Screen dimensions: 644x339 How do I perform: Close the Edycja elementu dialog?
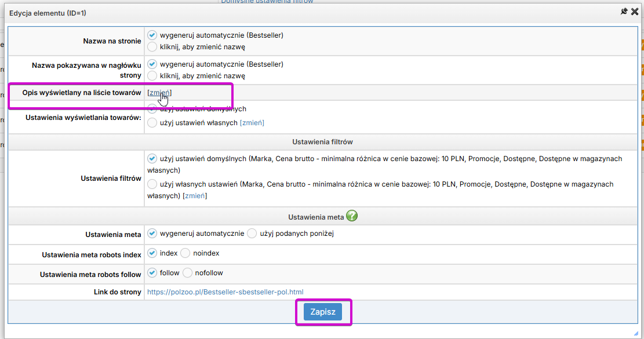tap(635, 12)
